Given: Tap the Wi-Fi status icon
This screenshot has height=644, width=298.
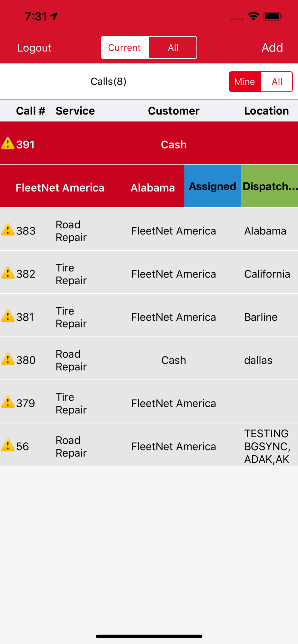Looking at the screenshot, I should [253, 16].
